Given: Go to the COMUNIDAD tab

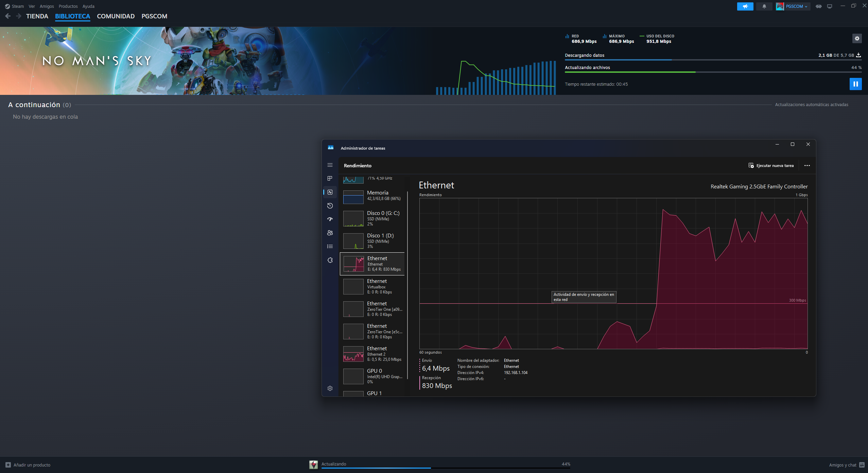Looking at the screenshot, I should (x=116, y=16).
